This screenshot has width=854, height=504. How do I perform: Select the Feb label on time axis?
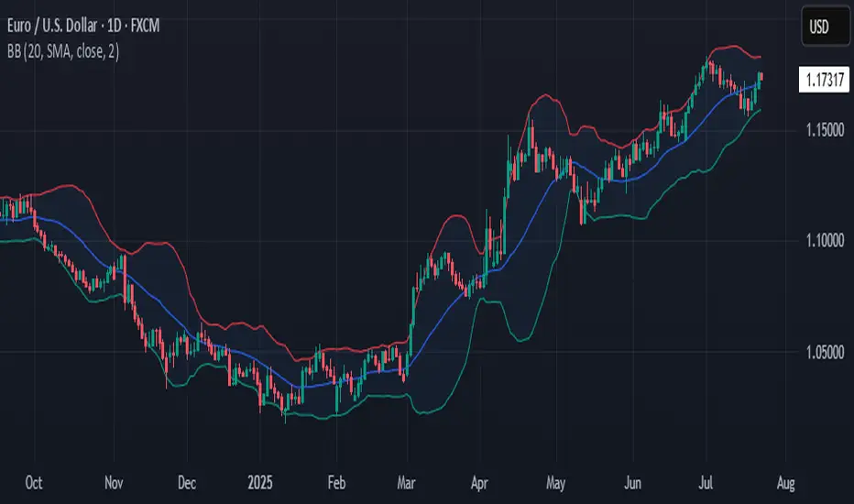pyautogui.click(x=336, y=483)
